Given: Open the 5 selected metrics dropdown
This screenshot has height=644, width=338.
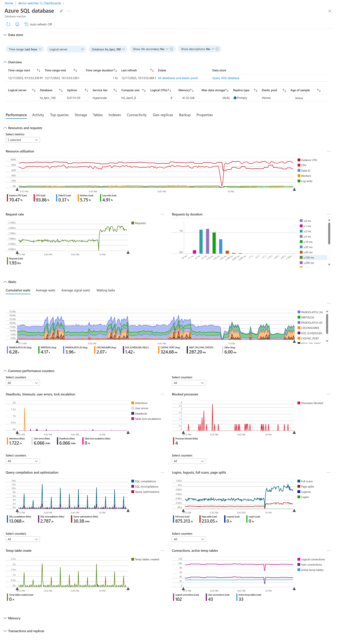Looking at the screenshot, I should (23, 140).
